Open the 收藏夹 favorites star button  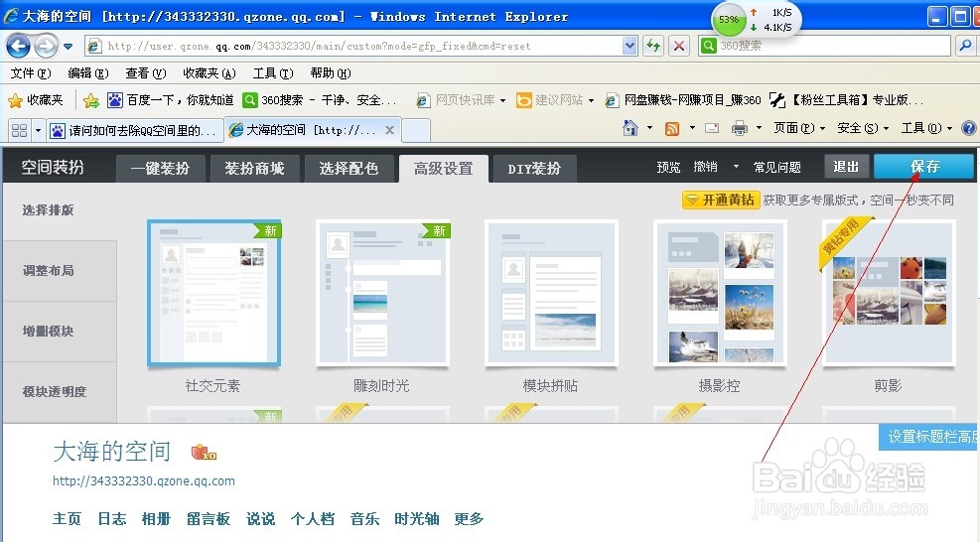pos(36,100)
